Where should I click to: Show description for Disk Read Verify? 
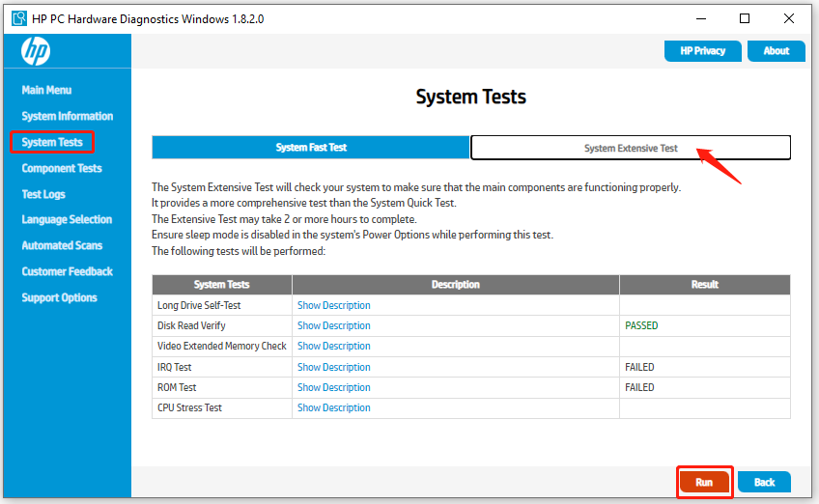[333, 325]
